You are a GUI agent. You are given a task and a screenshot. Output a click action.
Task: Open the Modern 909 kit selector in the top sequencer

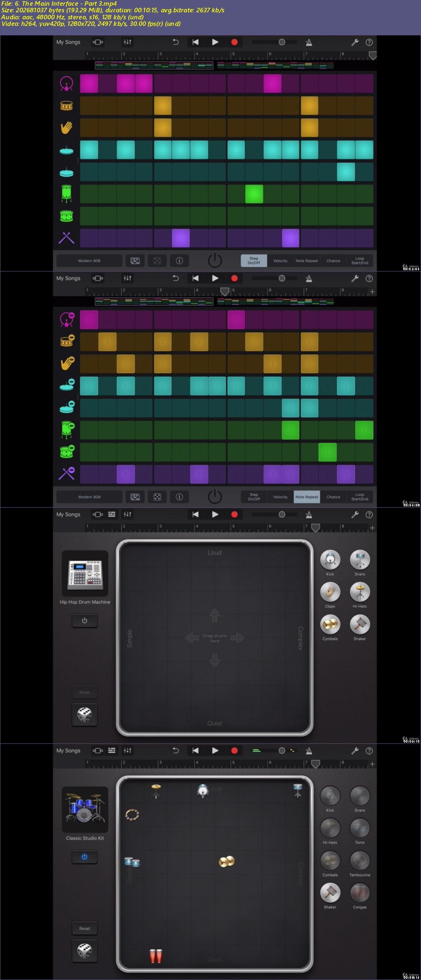tap(89, 261)
